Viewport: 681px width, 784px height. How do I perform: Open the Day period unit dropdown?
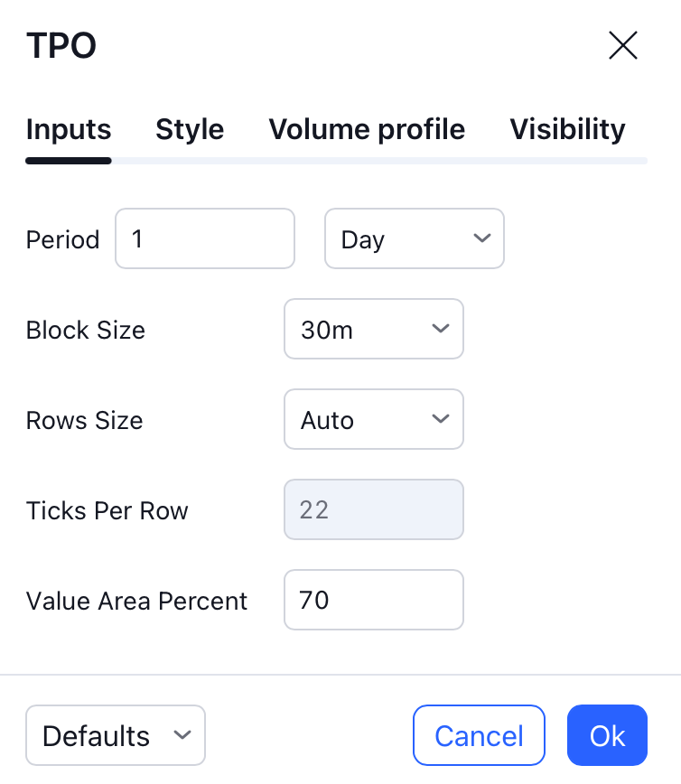pos(415,238)
